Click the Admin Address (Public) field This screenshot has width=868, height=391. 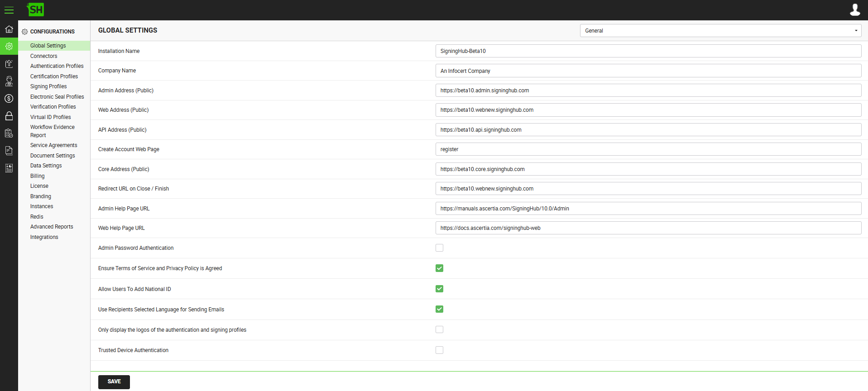click(648, 91)
